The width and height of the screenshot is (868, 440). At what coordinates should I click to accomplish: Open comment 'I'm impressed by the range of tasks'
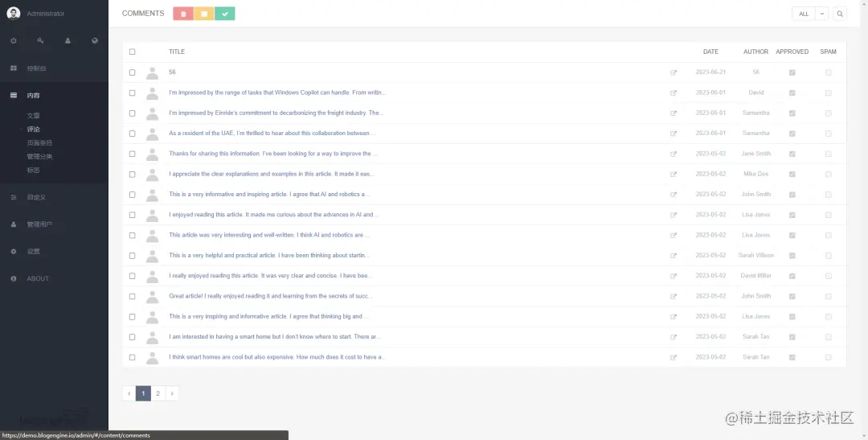277,93
